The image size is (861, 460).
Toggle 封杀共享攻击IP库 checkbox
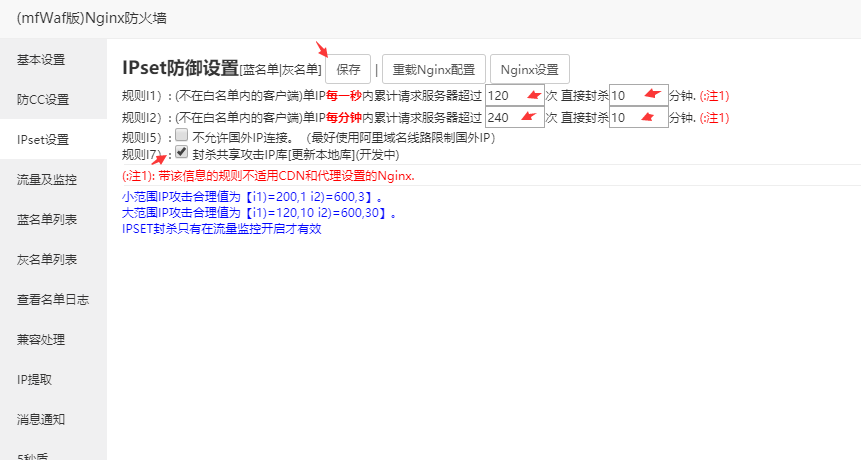click(181, 153)
